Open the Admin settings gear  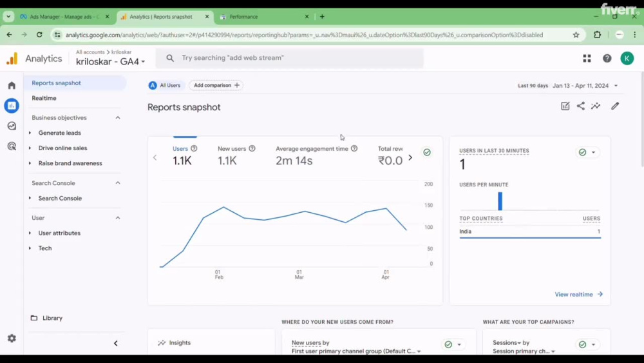click(x=12, y=338)
